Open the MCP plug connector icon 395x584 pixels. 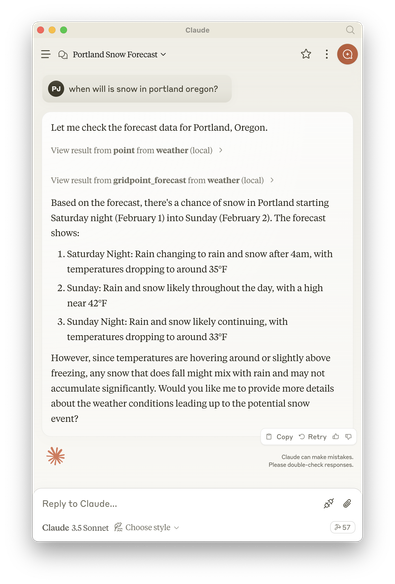click(x=329, y=504)
